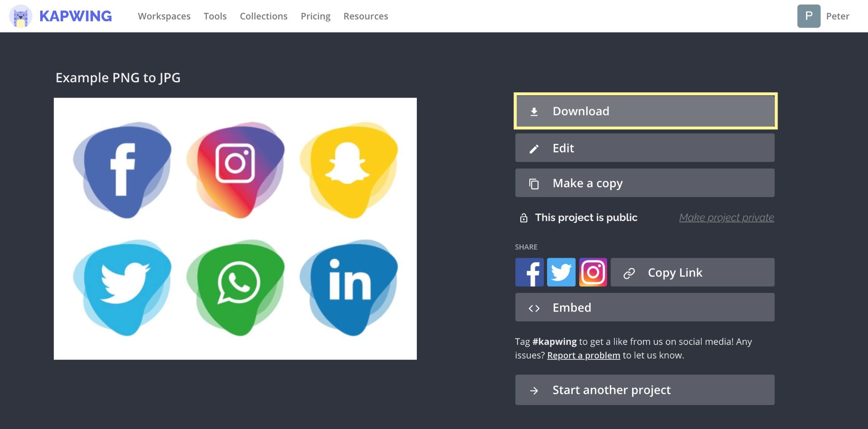Click Make a copy button
The width and height of the screenshot is (868, 429).
644,183
